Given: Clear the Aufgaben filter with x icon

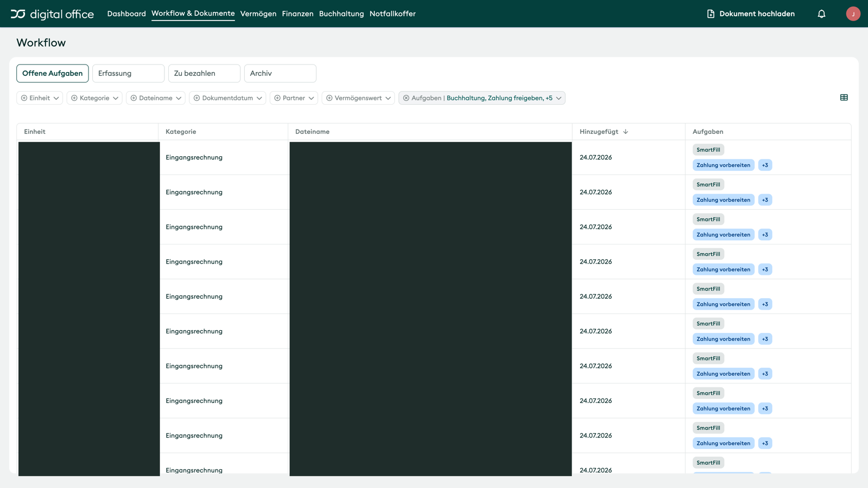Looking at the screenshot, I should 406,98.
